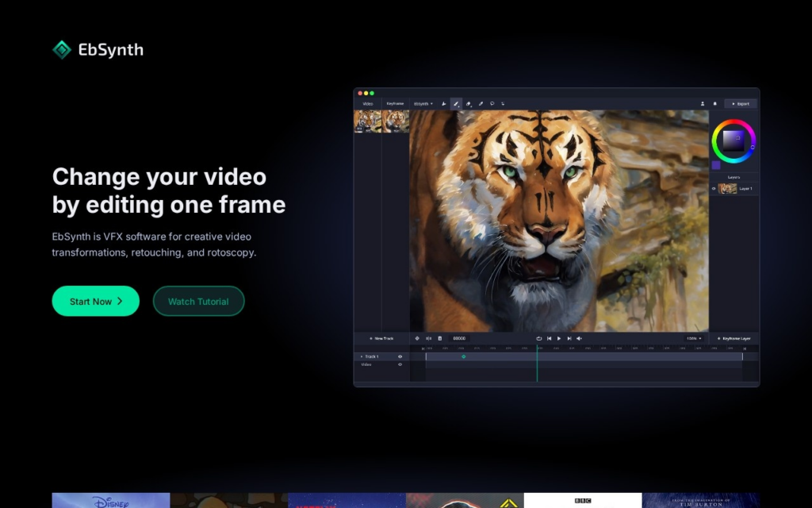This screenshot has width=812, height=508.
Task: Open the 100% zoom dropdown
Action: [x=694, y=338]
